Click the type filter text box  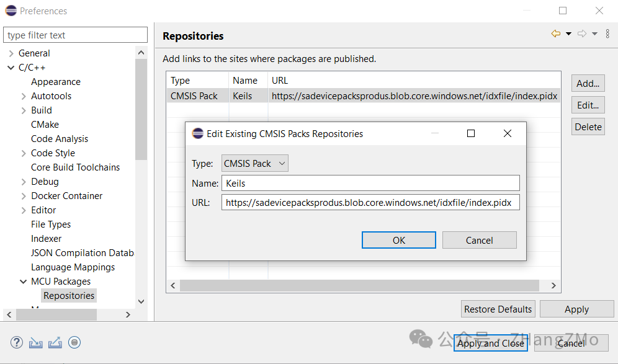75,35
